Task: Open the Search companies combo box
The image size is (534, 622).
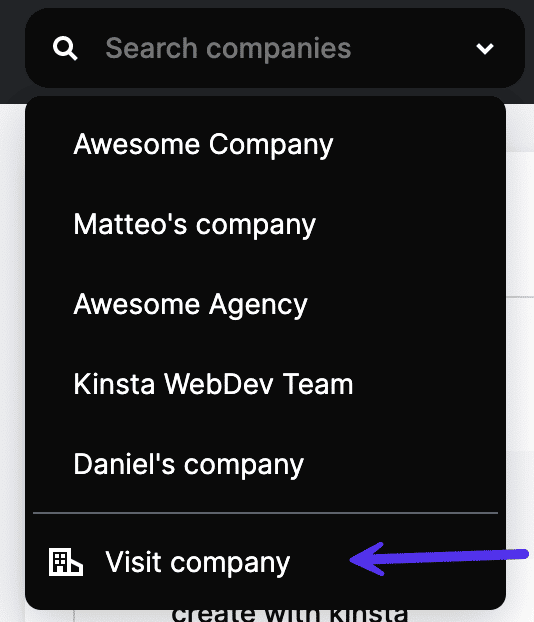Action: coord(275,48)
